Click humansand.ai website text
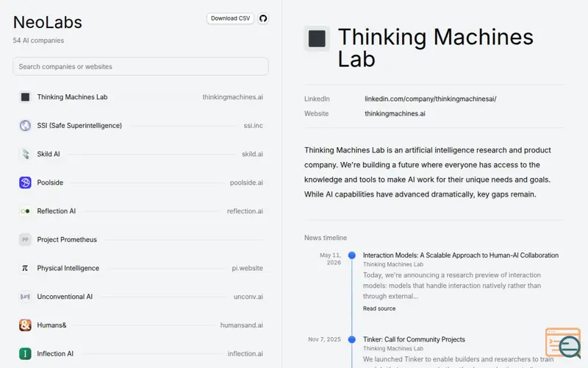588x368 pixels. tap(242, 325)
